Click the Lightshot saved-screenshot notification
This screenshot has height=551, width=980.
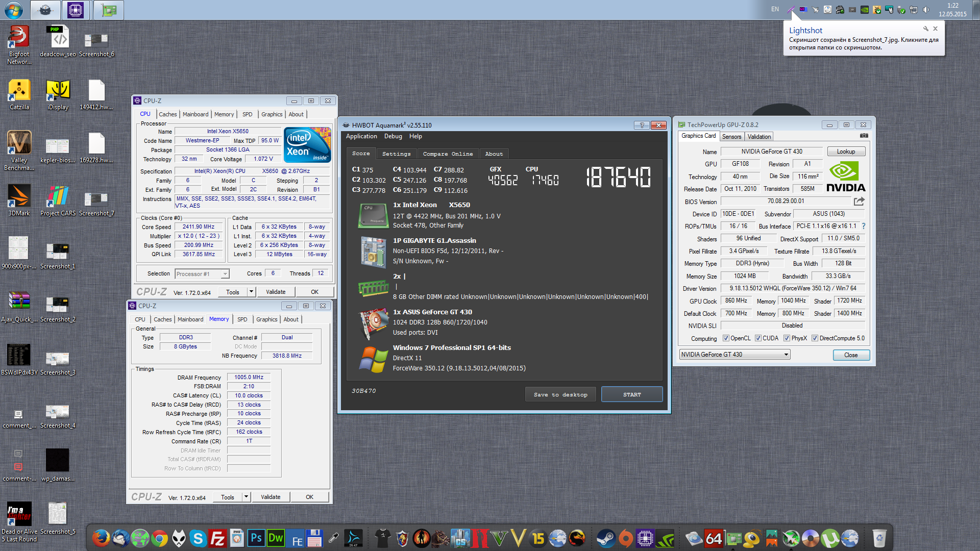pos(864,39)
